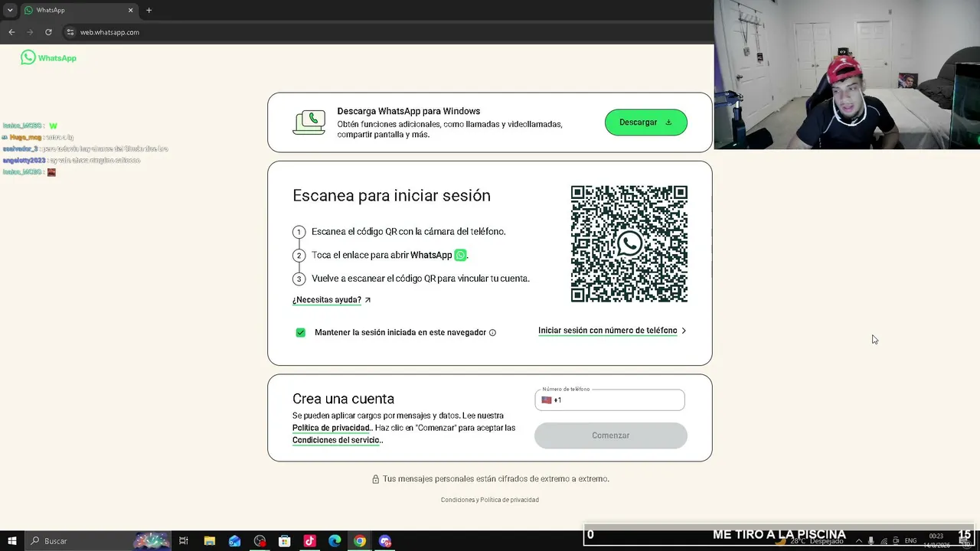Click 'Descarga WhatsApp para Windows' title

(x=409, y=111)
